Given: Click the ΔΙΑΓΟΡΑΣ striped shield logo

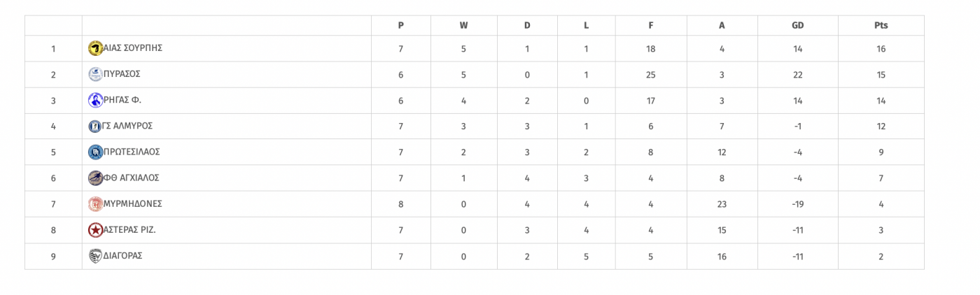Looking at the screenshot, I should click(x=95, y=256).
